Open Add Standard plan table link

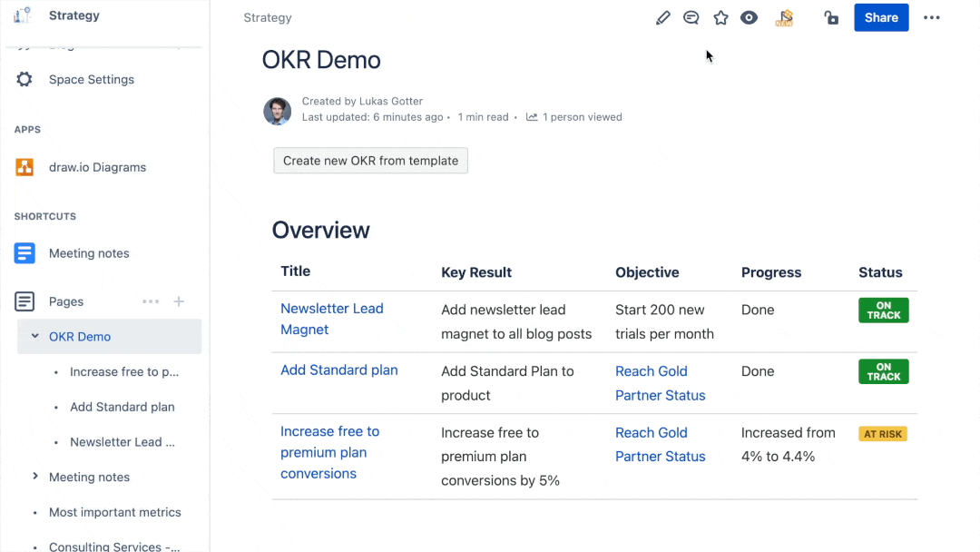[x=338, y=370]
